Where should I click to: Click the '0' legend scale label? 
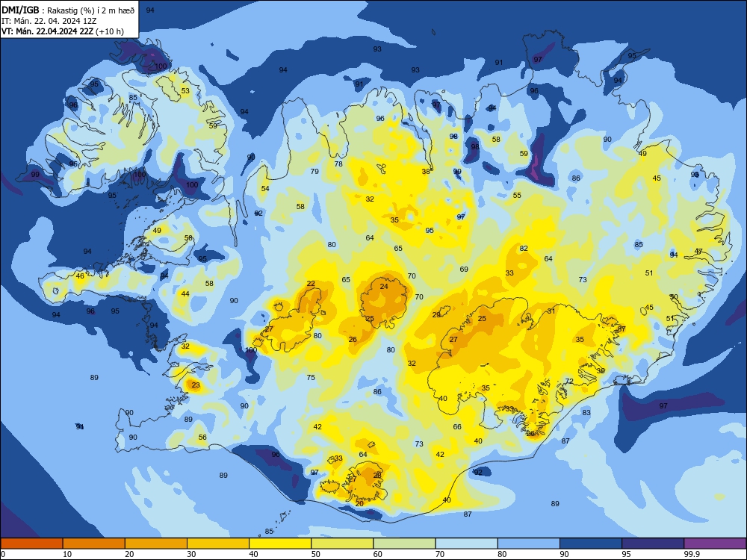3,554
